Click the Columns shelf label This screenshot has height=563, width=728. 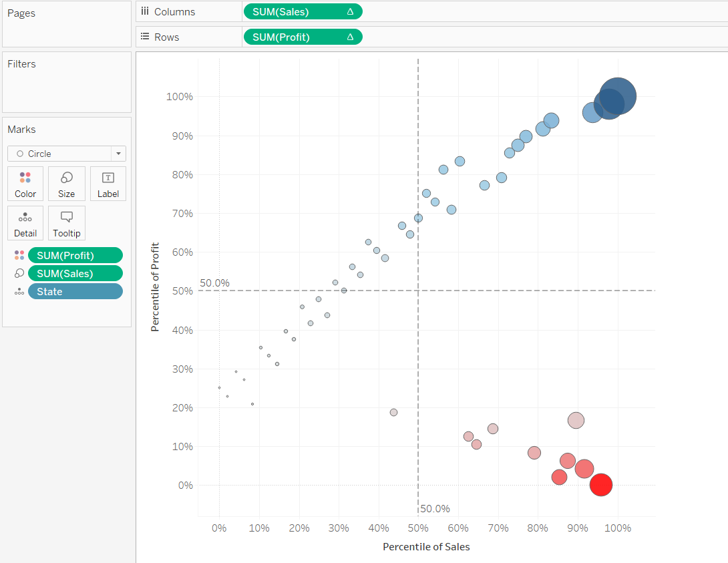(x=174, y=12)
